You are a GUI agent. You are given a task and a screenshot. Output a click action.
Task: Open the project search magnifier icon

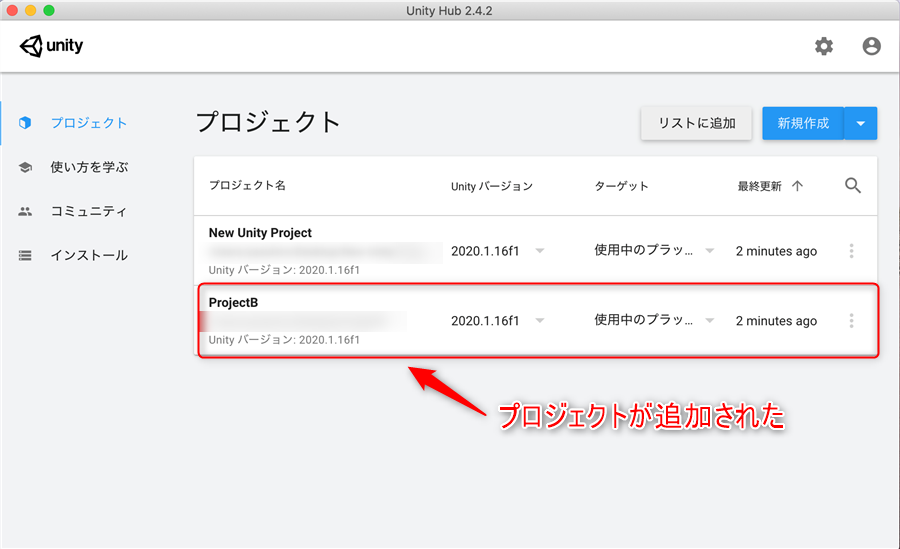[853, 185]
